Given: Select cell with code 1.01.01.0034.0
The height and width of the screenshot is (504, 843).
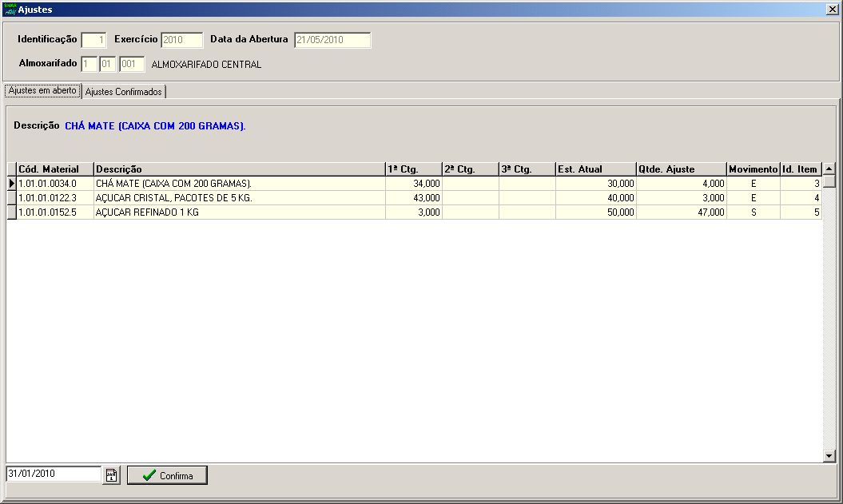Looking at the screenshot, I should coord(55,183).
